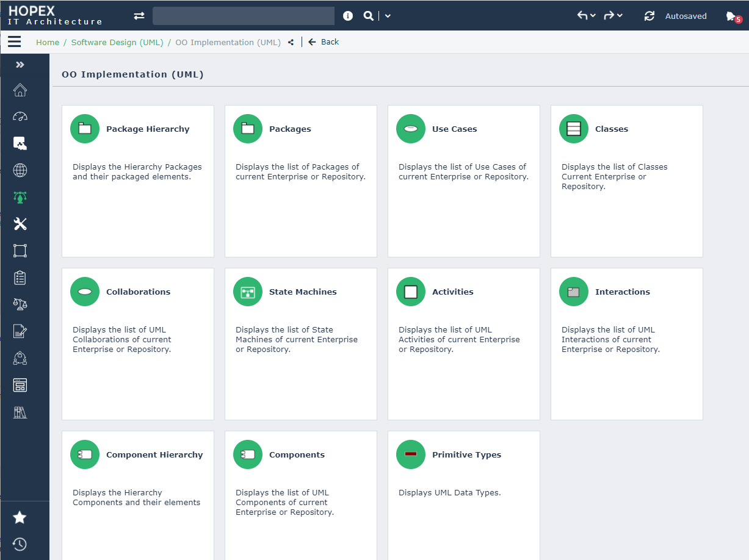
Task: Click the search input field
Action: pos(243,16)
